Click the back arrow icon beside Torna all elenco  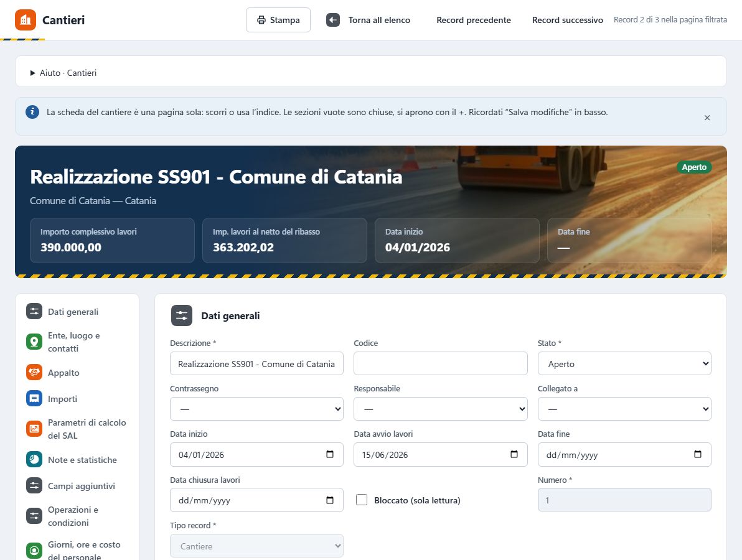tap(332, 20)
